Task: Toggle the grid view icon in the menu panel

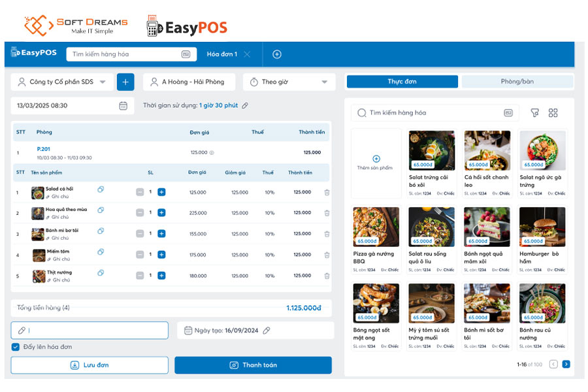Action: pos(553,113)
